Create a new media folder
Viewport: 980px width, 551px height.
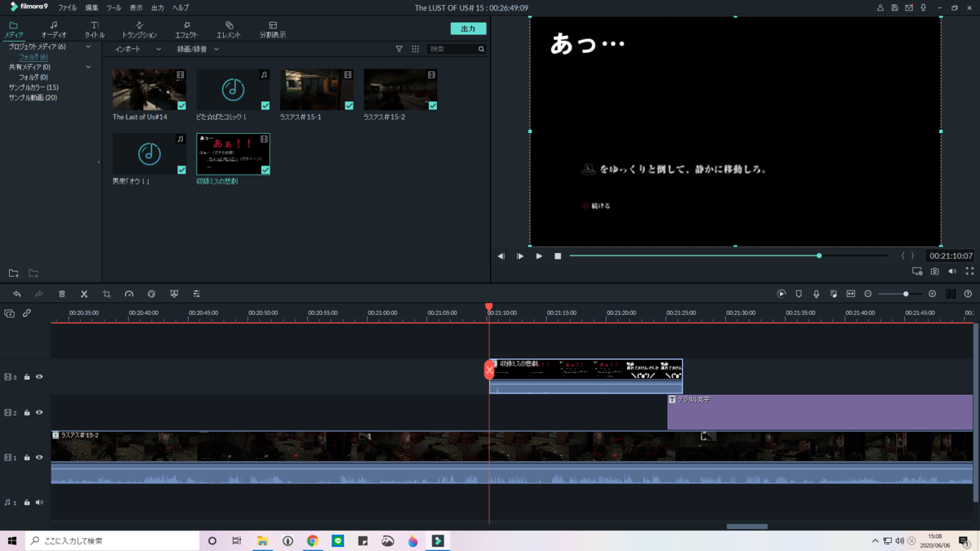tap(14, 273)
